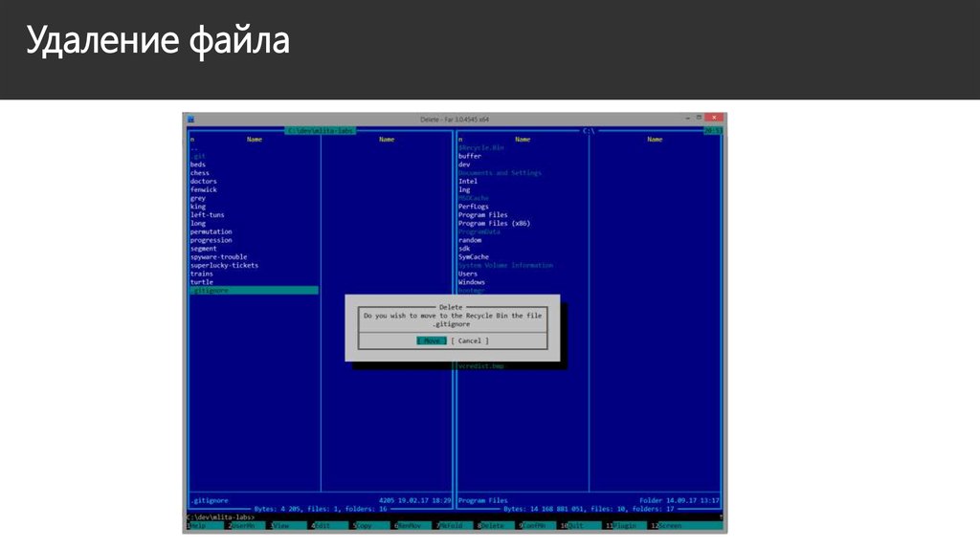The image size is (980, 549).
Task: Click the Move button in Delete dialog
Action: [x=432, y=340]
